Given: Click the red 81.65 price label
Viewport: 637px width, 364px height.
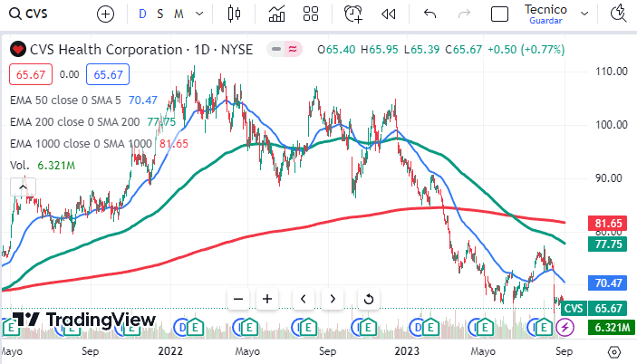Looking at the screenshot, I should [x=608, y=223].
